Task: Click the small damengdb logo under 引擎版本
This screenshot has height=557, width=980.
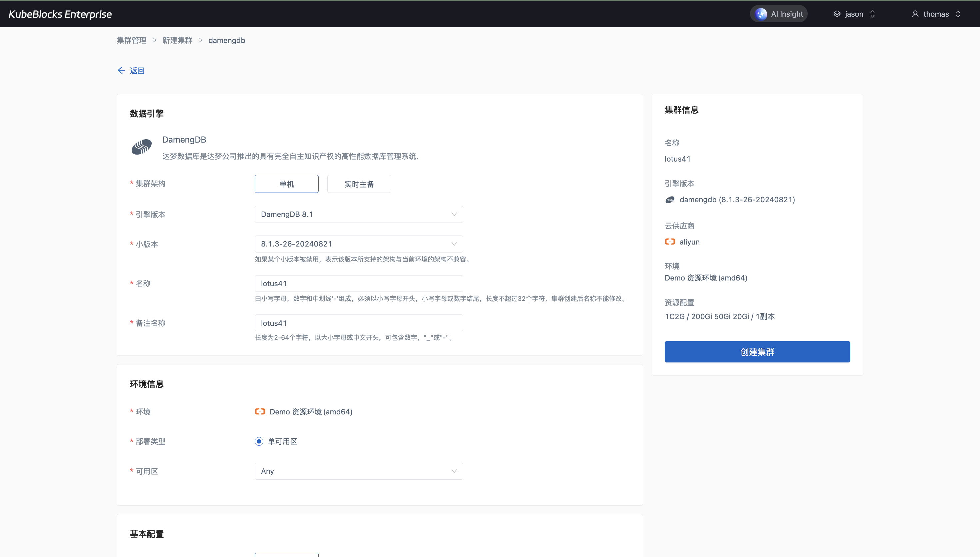Action: 670,200
